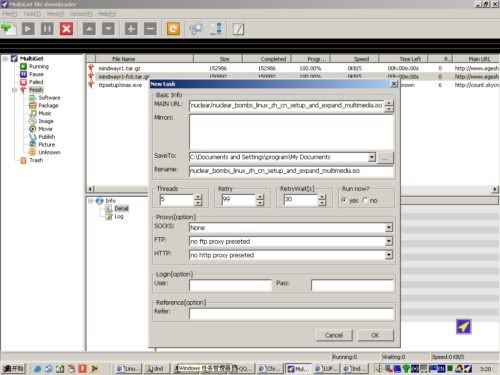500x375 pixels.
Task: Open the SaveTo folder dropdown
Action: click(x=372, y=157)
